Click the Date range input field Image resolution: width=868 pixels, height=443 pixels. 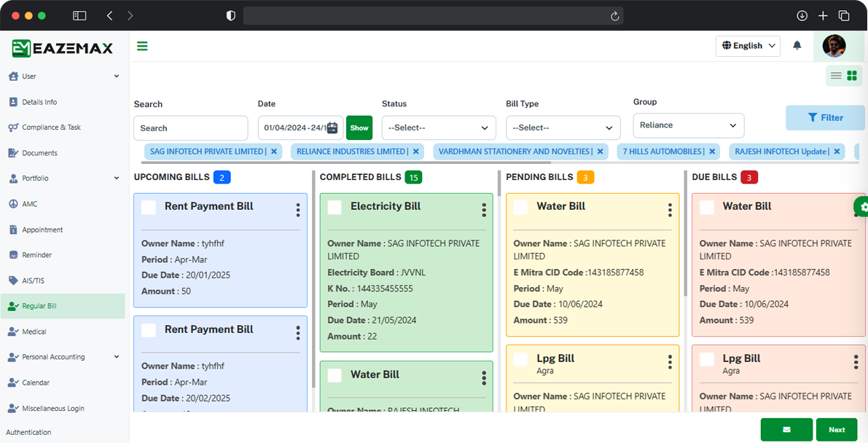[300, 128]
